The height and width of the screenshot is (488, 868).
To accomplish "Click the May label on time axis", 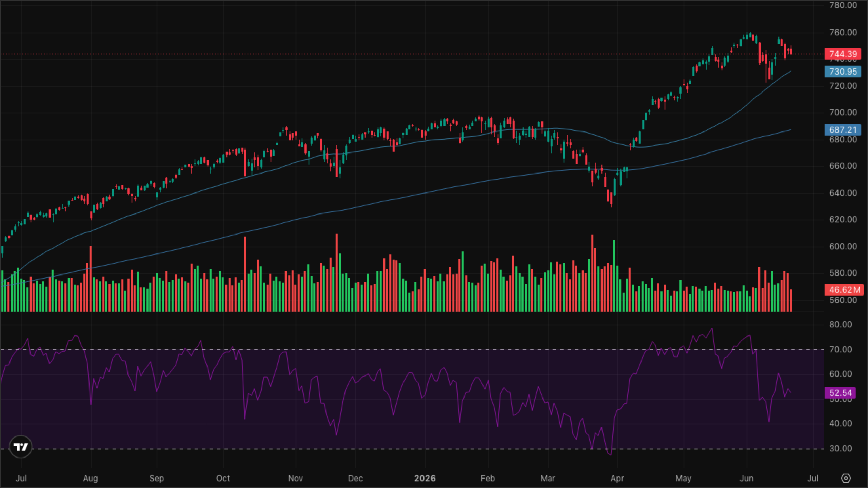I will pos(683,478).
